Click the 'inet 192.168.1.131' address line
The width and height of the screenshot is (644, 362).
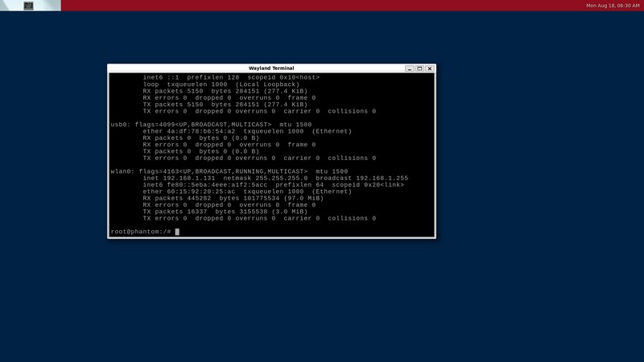275,178
